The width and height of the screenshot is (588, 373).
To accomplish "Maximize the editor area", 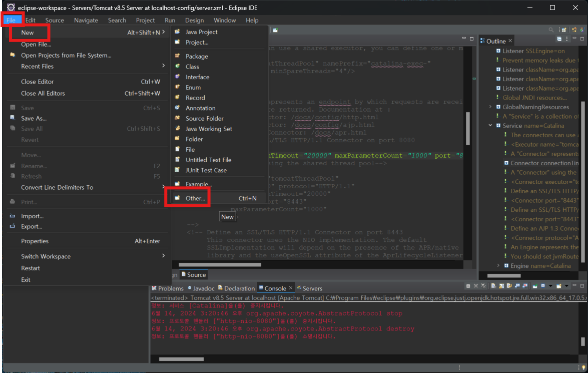I will pyautogui.click(x=472, y=39).
